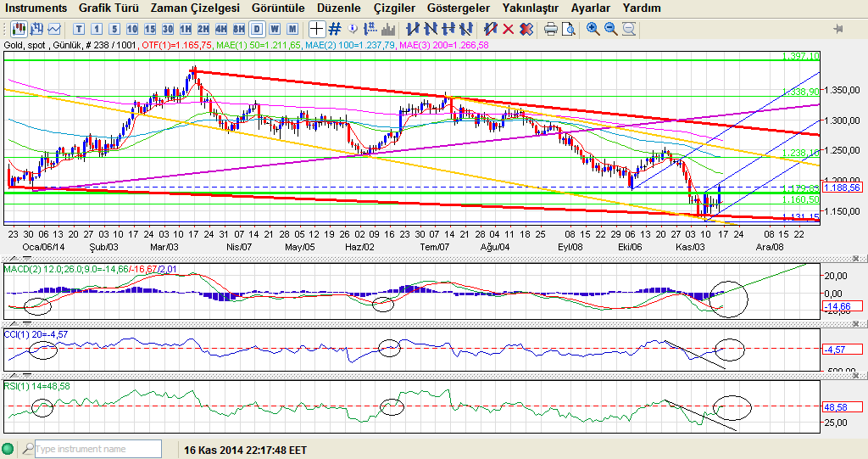This screenshot has width=868, height=459.
Task: Click the CCI(1) 20=-4,57 label
Action: click(x=36, y=334)
